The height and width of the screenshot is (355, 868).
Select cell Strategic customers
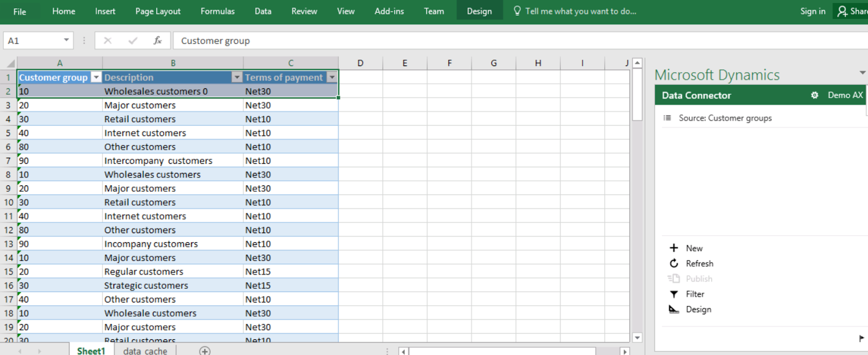[173, 286]
